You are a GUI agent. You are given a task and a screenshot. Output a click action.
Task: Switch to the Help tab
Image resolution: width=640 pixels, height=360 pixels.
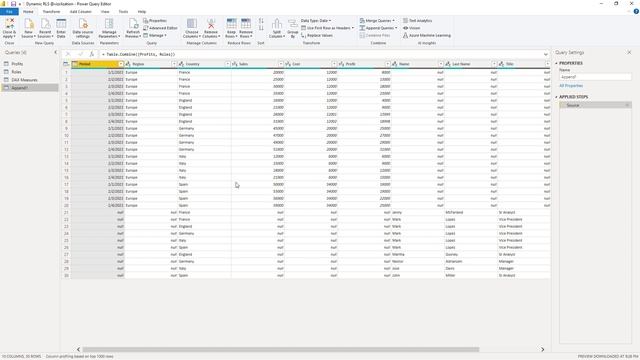(x=142, y=12)
